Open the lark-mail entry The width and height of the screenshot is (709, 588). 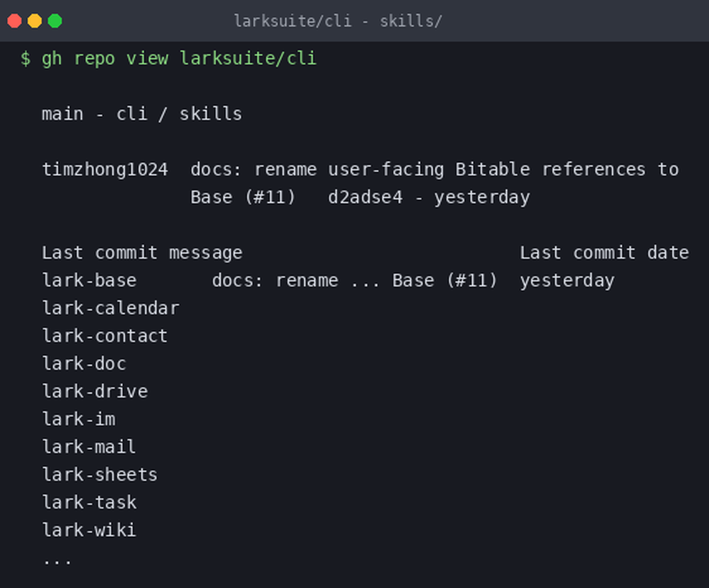[x=89, y=447]
